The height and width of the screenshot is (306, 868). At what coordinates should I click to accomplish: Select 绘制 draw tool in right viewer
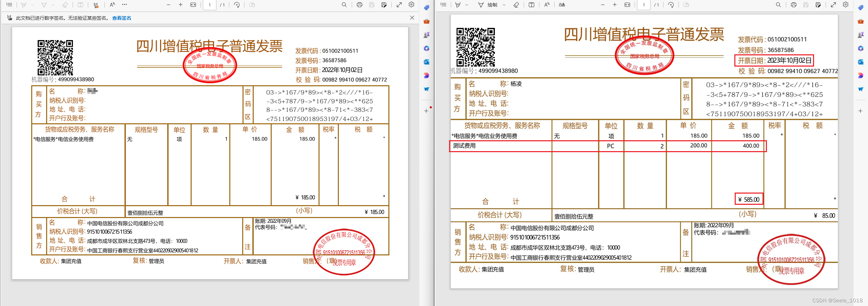[x=488, y=5]
